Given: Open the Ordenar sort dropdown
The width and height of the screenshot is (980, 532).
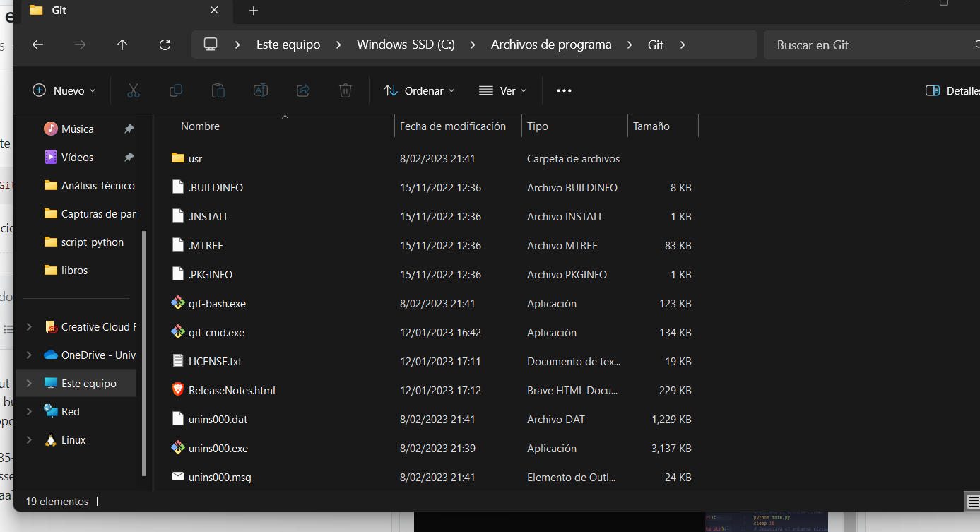Looking at the screenshot, I should [x=419, y=90].
